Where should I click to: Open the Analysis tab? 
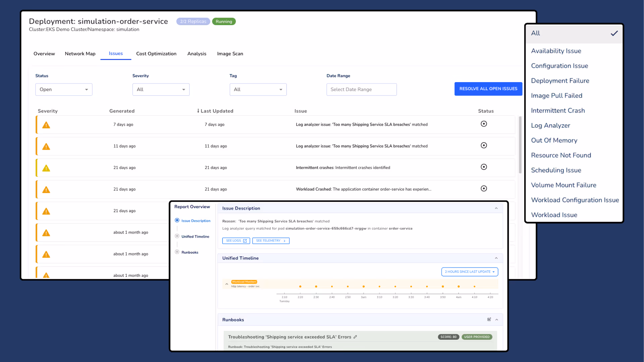click(x=197, y=54)
